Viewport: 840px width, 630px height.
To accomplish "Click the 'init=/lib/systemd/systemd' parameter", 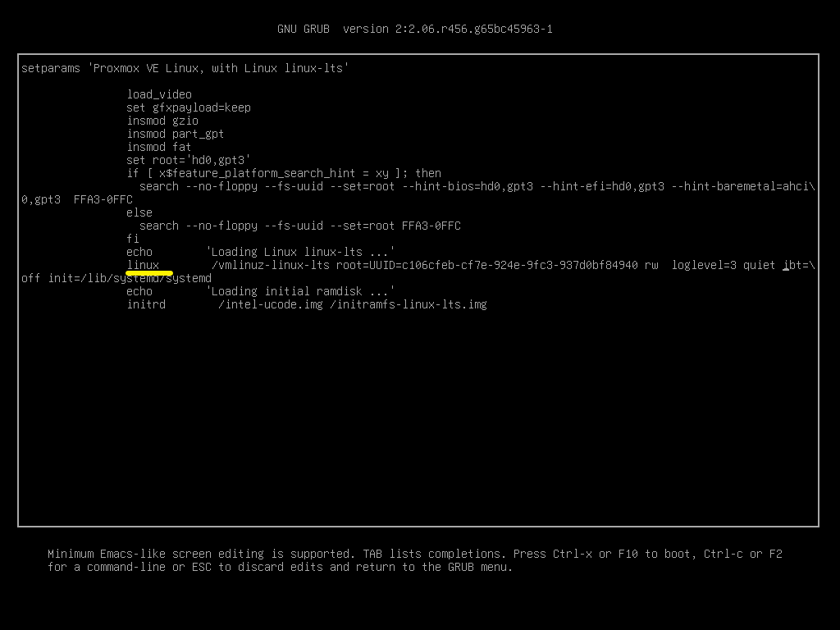I will pyautogui.click(x=130, y=279).
